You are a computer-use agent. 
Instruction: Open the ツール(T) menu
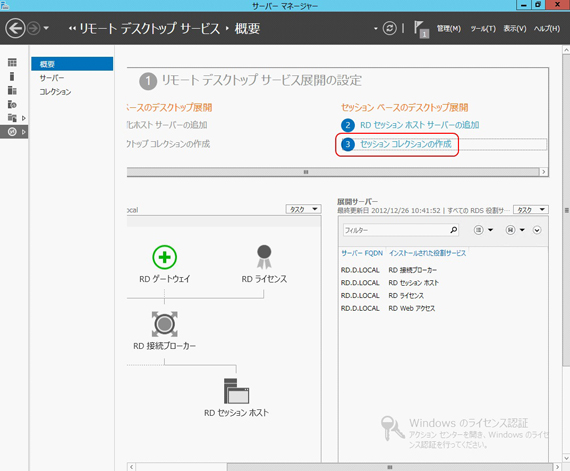click(x=483, y=29)
